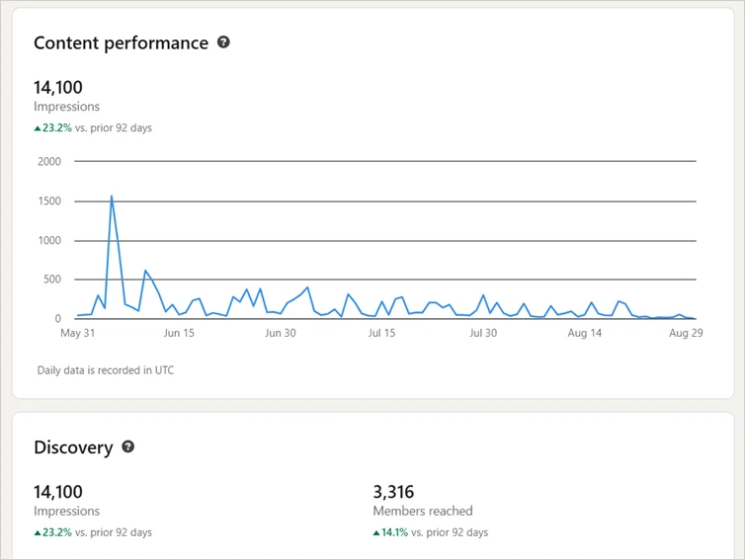Click the tallest peak on the impressions chart
Viewport: 745px width, 560px height.
coord(112,196)
